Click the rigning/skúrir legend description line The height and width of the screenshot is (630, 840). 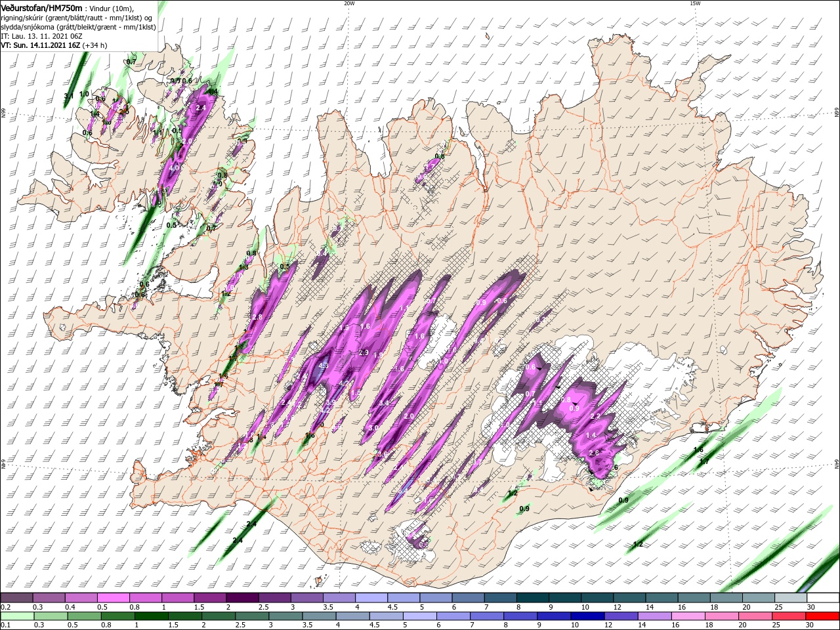pyautogui.click(x=77, y=17)
